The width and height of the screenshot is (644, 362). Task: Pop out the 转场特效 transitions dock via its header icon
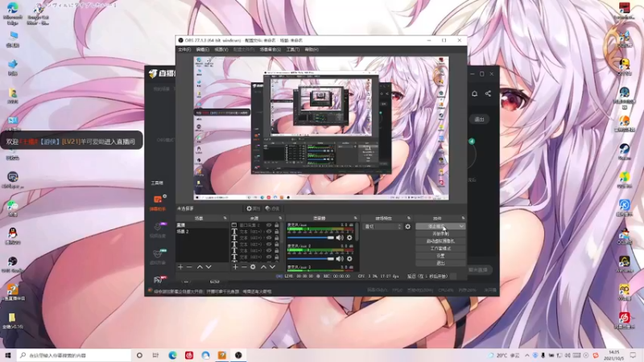[409, 218]
